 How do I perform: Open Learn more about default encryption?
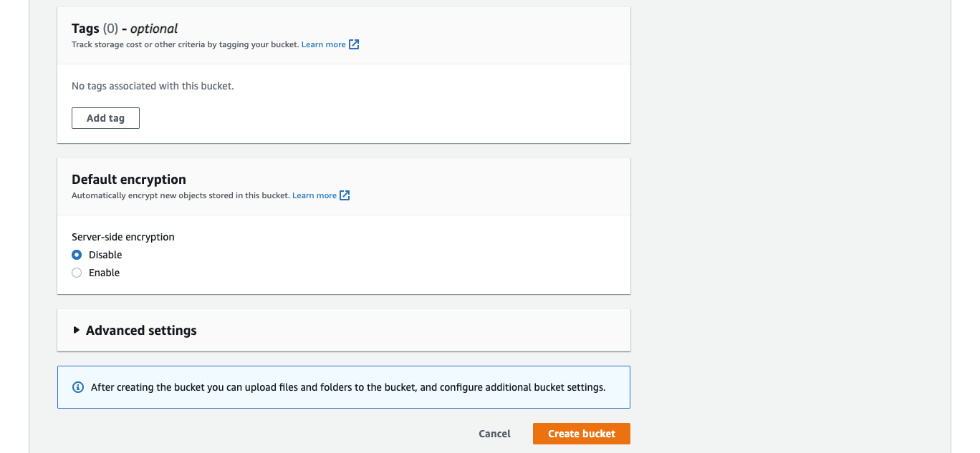tap(314, 195)
